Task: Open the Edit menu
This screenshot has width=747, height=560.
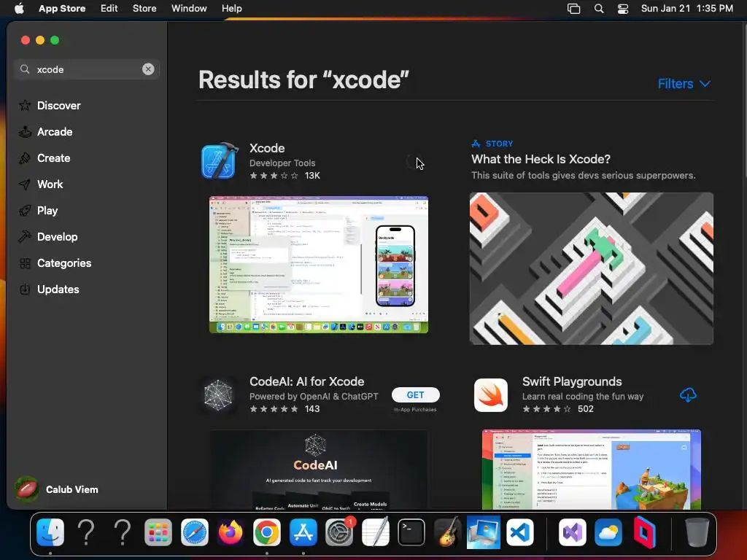Action: [109, 9]
